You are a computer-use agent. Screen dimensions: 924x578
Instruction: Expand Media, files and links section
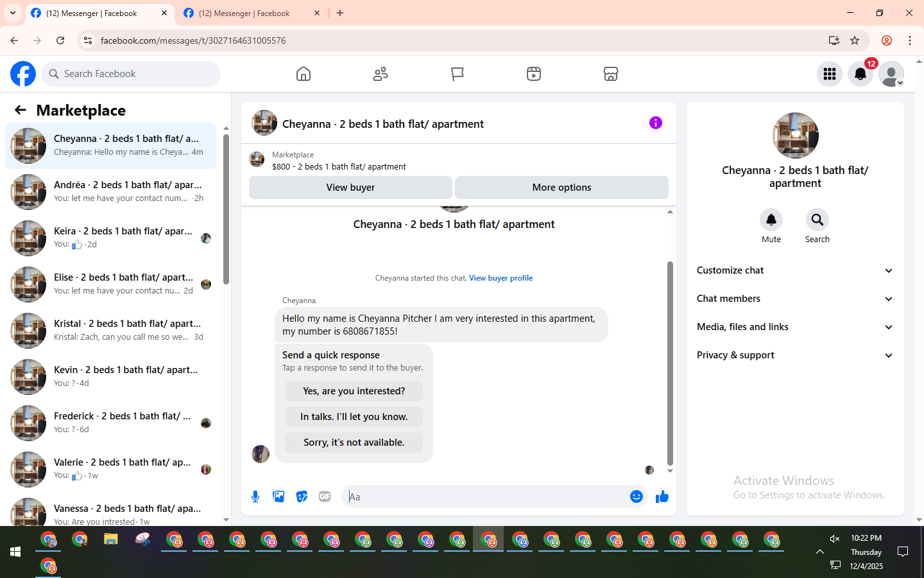point(795,327)
